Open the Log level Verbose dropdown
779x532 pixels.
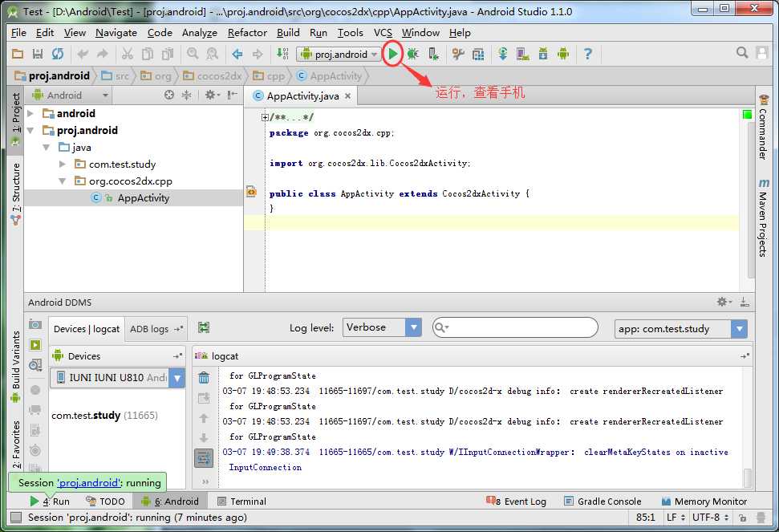(382, 327)
